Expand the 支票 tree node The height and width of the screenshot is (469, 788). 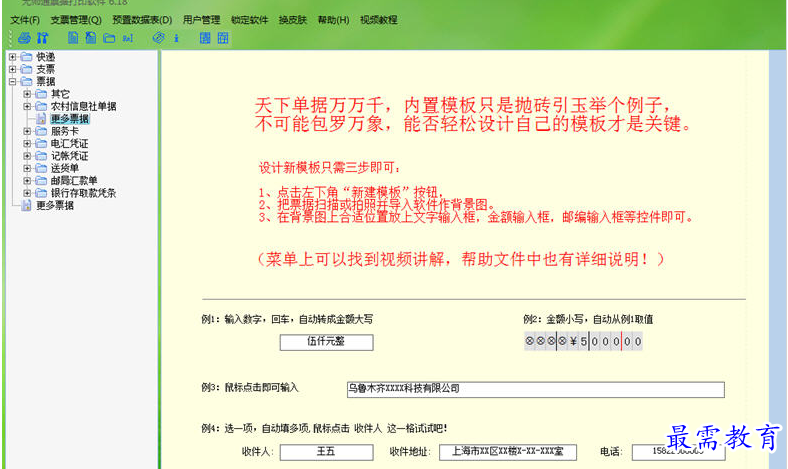tap(13, 69)
